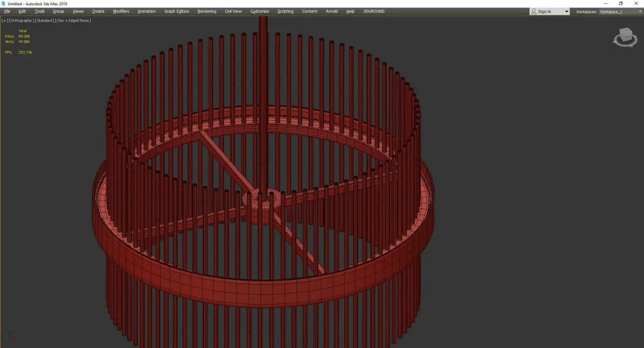Open the Help menu

click(x=350, y=11)
